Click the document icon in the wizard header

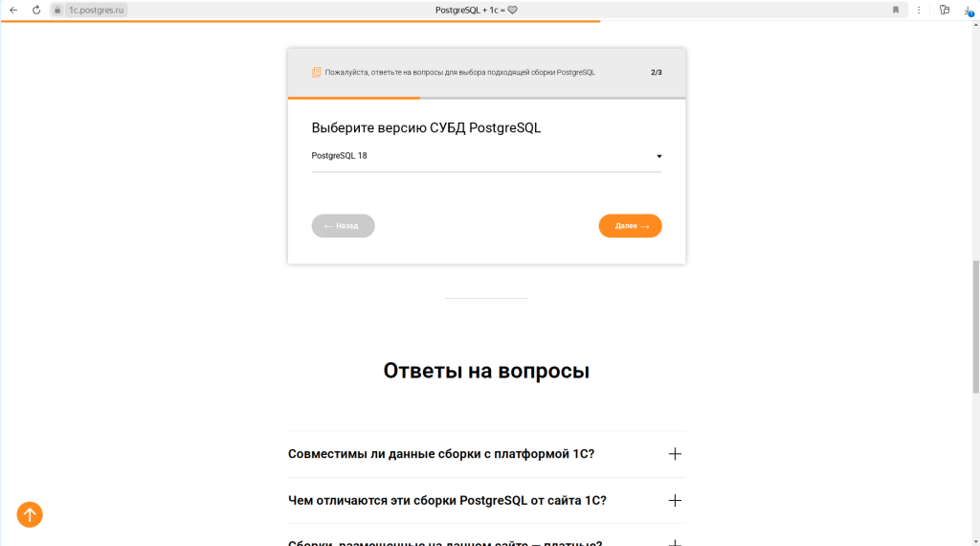click(316, 72)
